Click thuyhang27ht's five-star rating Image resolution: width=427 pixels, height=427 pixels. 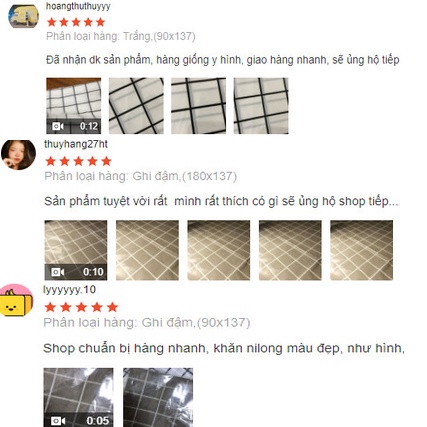click(78, 161)
